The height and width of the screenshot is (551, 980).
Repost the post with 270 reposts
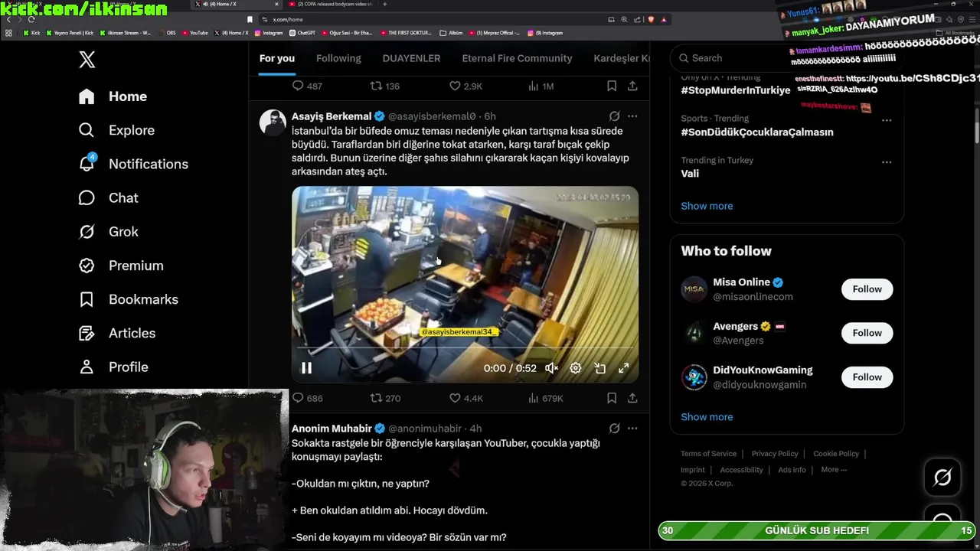(385, 398)
